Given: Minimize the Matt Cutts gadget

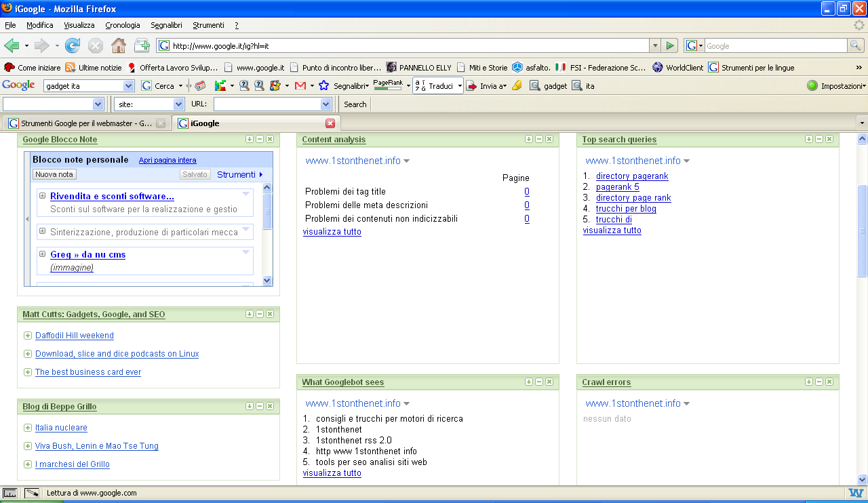Looking at the screenshot, I should (x=260, y=314).
